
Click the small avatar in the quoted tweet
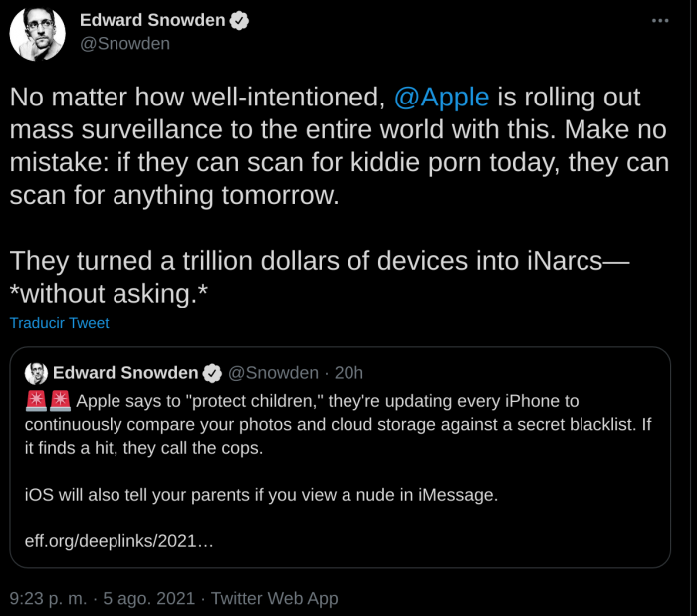(x=36, y=373)
